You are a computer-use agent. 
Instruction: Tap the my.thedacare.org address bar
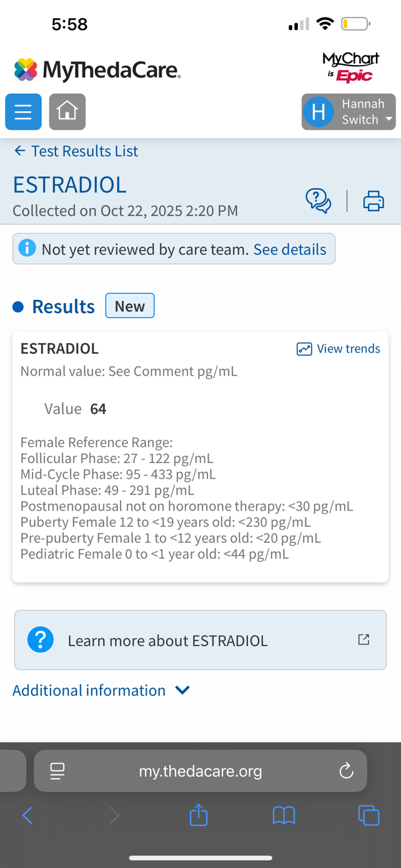[x=200, y=771]
